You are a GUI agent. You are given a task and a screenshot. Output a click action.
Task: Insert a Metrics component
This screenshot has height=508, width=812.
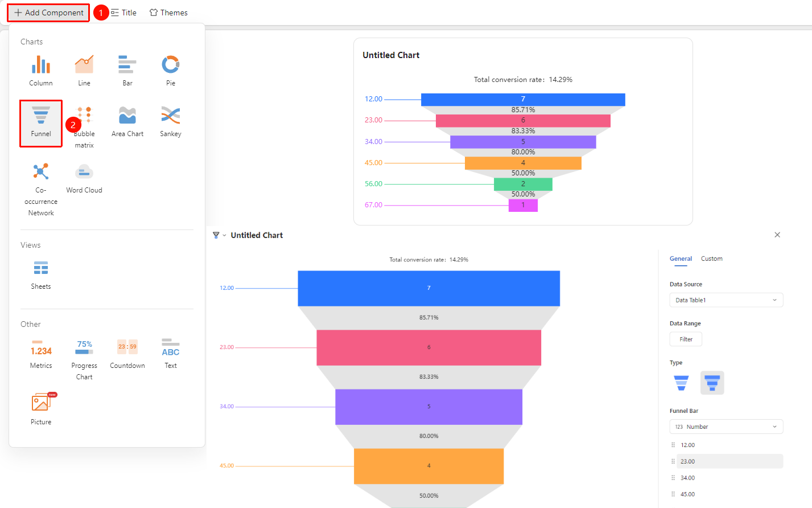tap(41, 347)
